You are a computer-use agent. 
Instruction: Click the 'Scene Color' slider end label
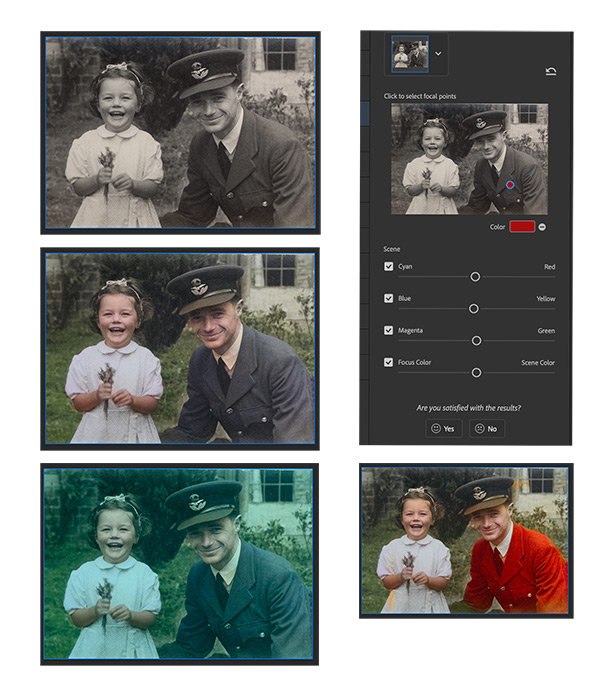[x=538, y=363]
